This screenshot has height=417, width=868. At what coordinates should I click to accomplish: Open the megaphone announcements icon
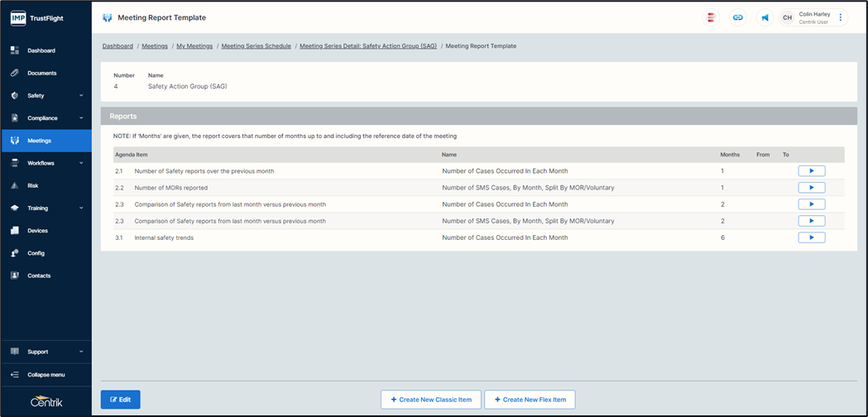tap(765, 17)
